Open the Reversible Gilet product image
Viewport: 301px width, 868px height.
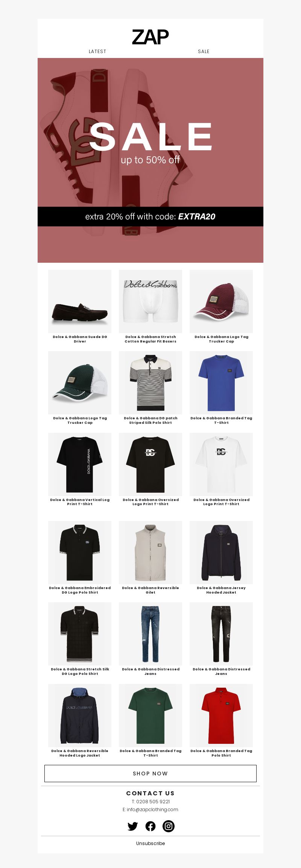[150, 553]
